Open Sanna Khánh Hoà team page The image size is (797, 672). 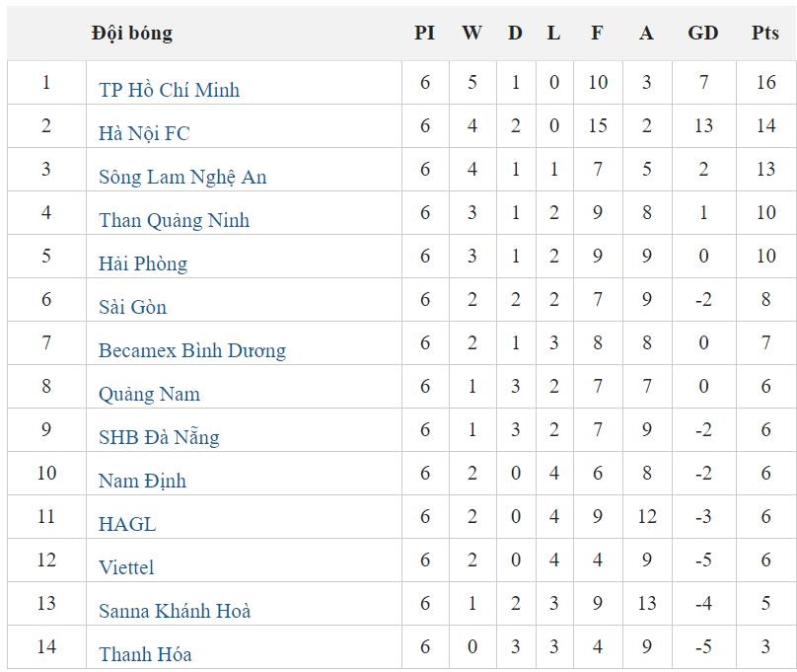175,611
